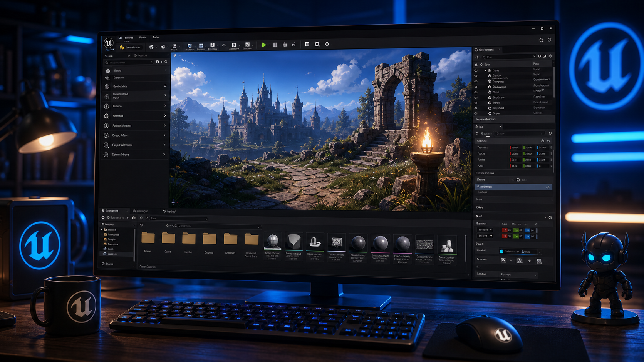Open the dropdown arrow next to Play

[x=269, y=45]
